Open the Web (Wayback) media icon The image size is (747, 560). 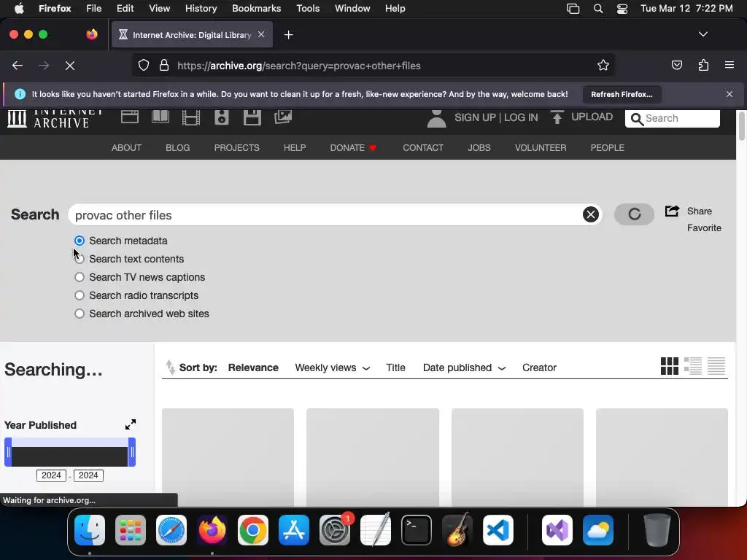point(130,117)
